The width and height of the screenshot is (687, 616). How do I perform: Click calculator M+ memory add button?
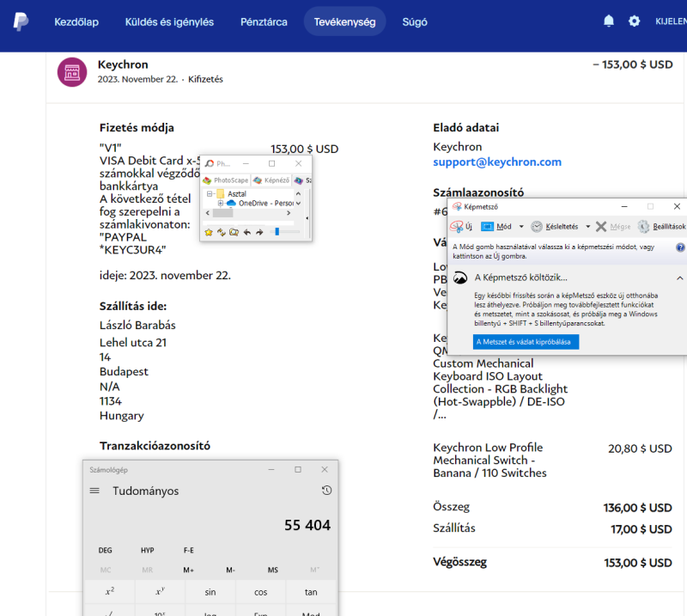tap(189, 570)
